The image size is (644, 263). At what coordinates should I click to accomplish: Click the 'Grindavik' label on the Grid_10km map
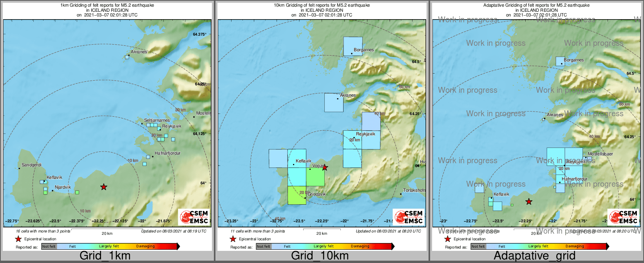point(317,194)
